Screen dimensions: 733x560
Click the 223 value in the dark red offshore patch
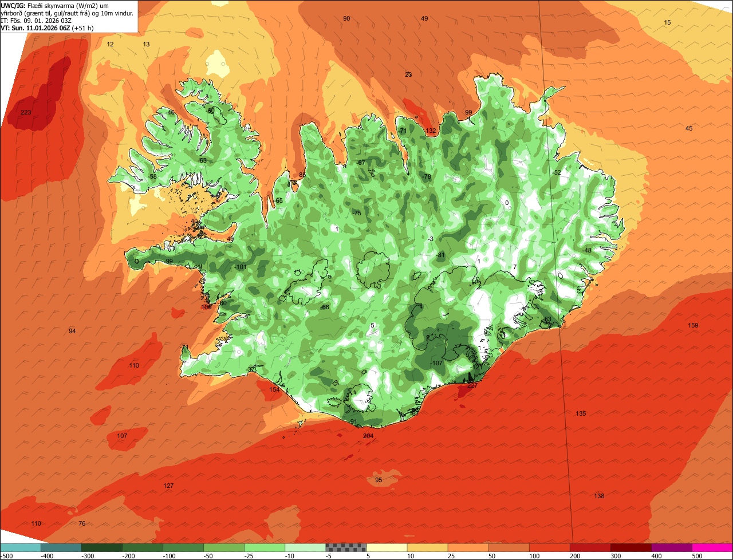coord(26,112)
